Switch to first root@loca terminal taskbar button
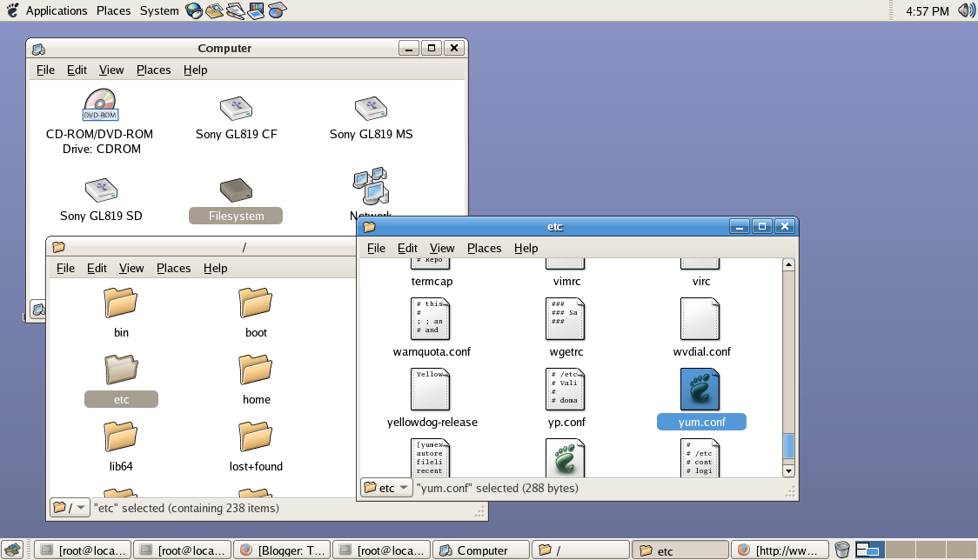The height and width of the screenshot is (560, 978). pyautogui.click(x=83, y=550)
